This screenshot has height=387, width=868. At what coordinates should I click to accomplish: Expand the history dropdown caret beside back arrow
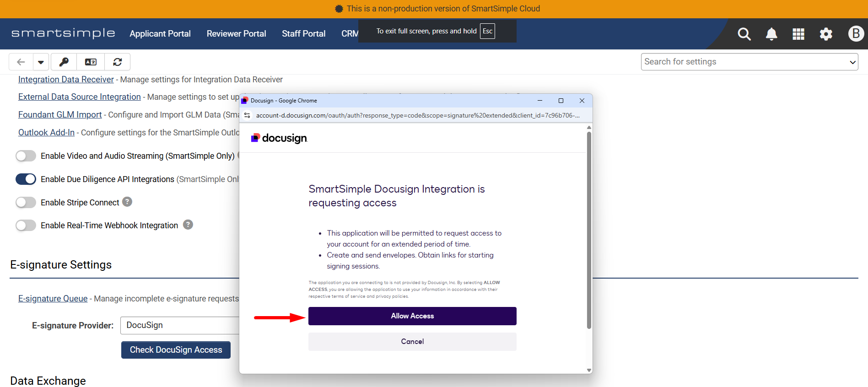pyautogui.click(x=41, y=62)
